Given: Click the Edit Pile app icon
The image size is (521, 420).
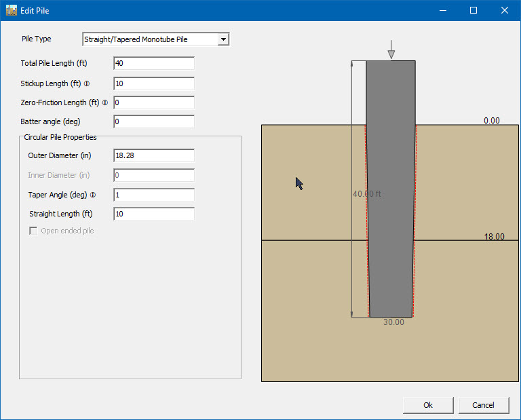Looking at the screenshot, I should click(x=12, y=10).
